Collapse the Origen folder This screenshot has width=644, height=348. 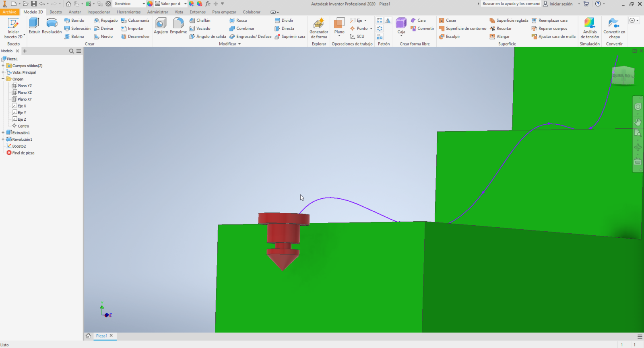(x=3, y=79)
